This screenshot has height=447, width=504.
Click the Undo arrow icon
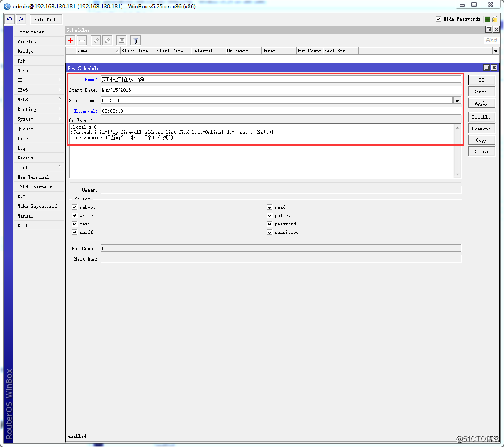click(x=9, y=19)
